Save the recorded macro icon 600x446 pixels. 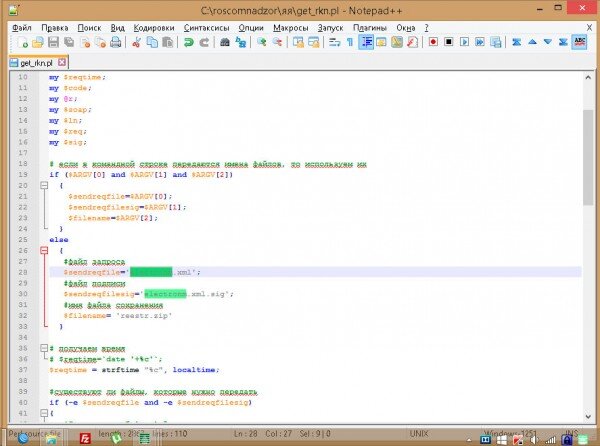tap(496, 42)
